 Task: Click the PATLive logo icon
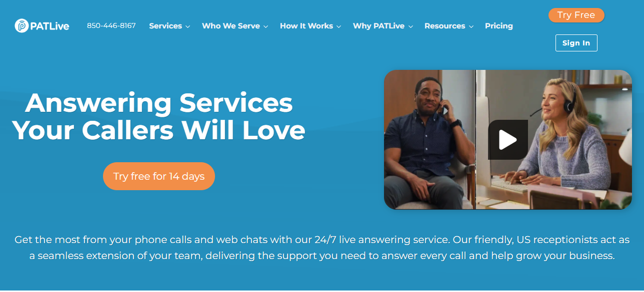pyautogui.click(x=22, y=26)
